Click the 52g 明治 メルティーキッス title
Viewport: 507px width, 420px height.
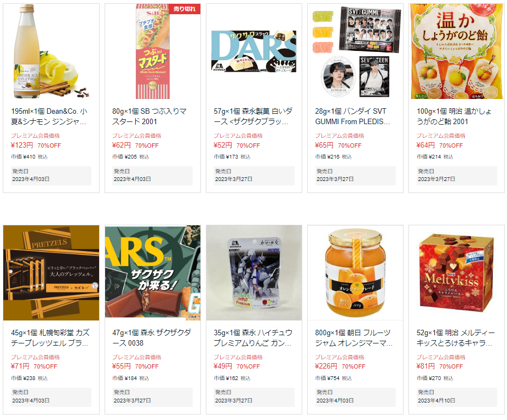[x=456, y=337]
